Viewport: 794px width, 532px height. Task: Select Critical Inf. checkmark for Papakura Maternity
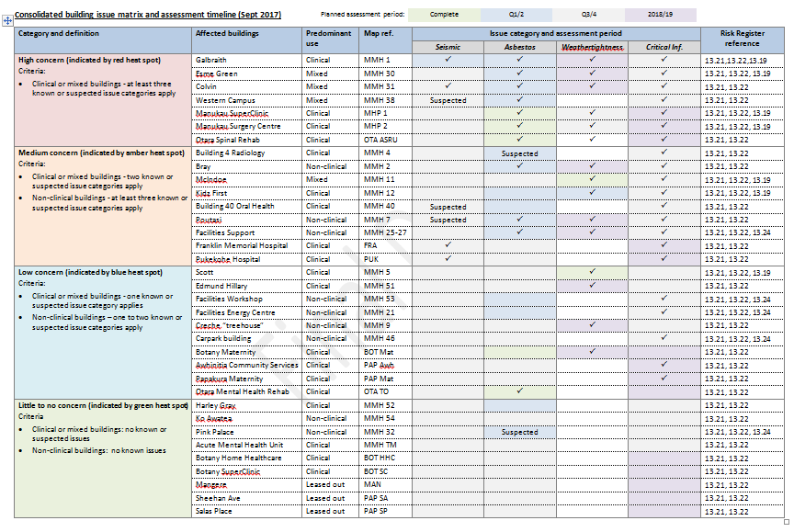tap(664, 378)
